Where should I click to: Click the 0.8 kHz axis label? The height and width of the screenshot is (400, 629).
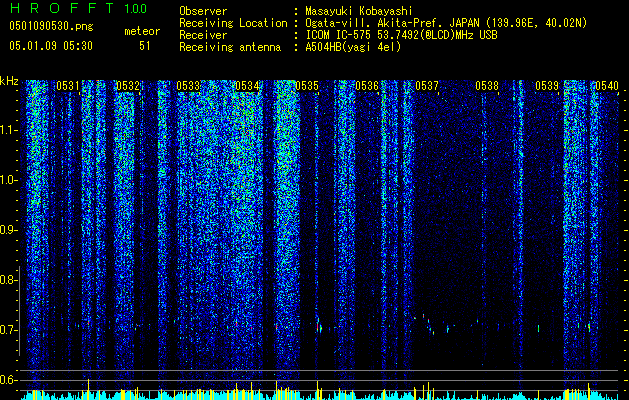click(x=8, y=280)
